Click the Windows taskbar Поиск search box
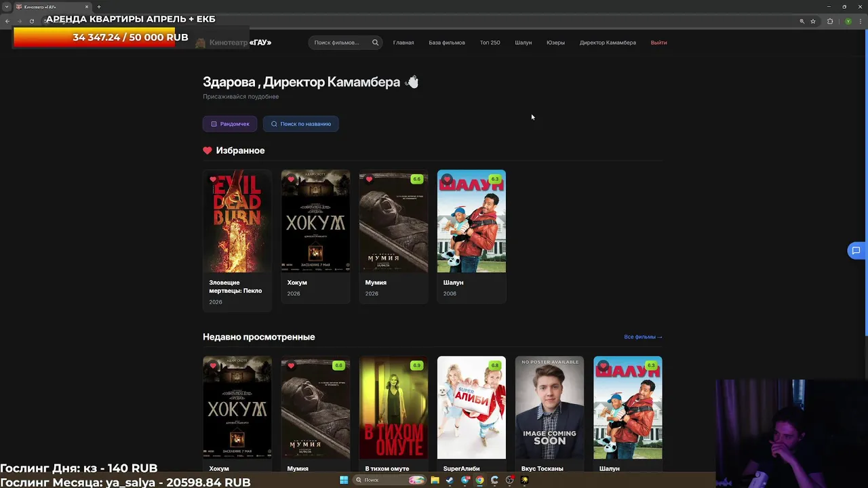The image size is (868, 488). click(x=389, y=480)
